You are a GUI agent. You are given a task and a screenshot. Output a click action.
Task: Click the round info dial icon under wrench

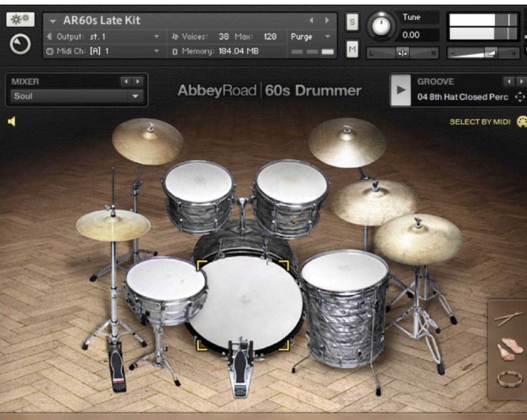(20, 44)
